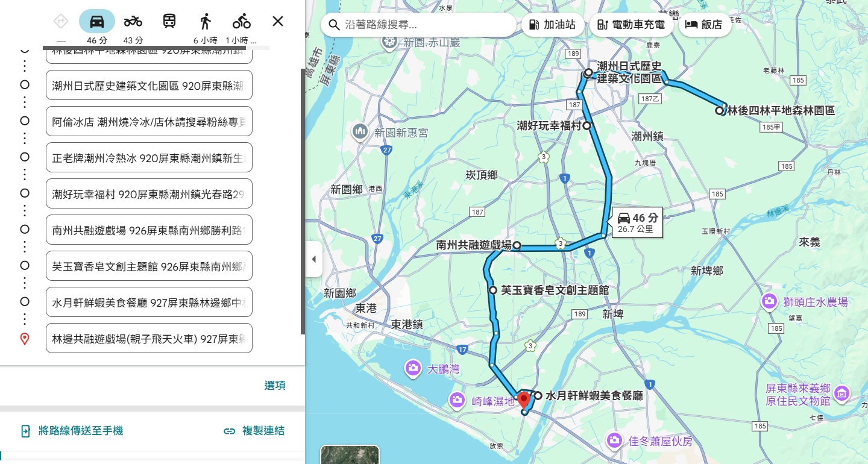Viewport: 868px width, 464px height.
Task: Click the red destination pin on map
Action: click(524, 399)
